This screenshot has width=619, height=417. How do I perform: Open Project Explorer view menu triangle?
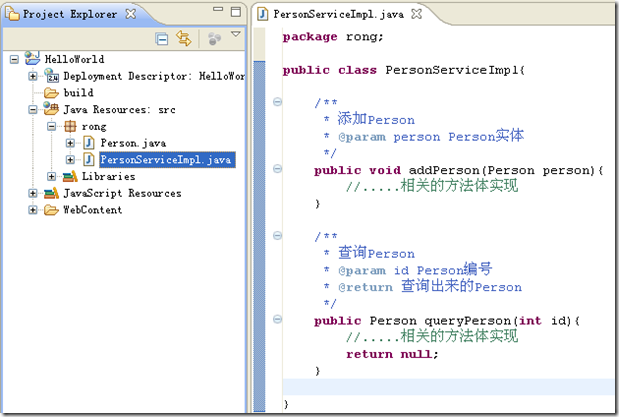point(236,35)
